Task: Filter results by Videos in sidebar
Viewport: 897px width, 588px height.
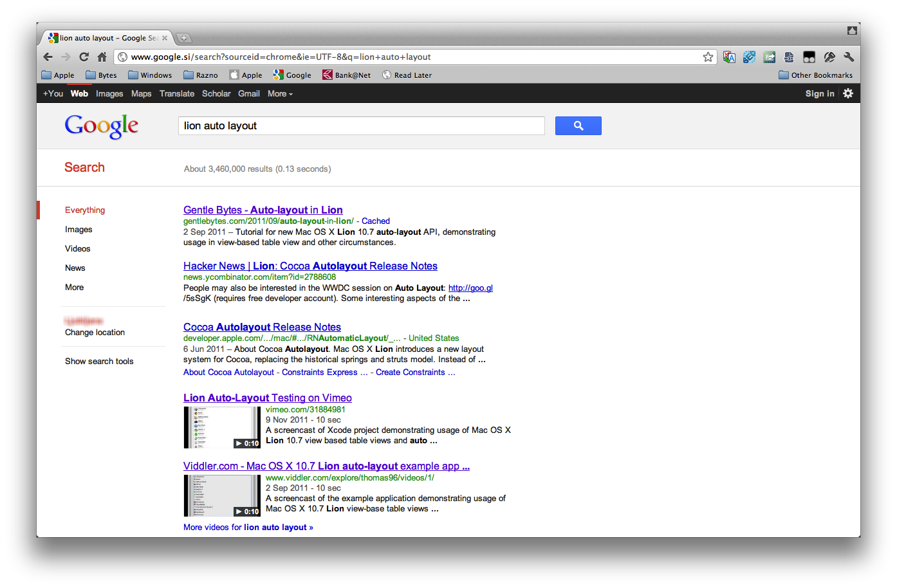Action: point(78,249)
